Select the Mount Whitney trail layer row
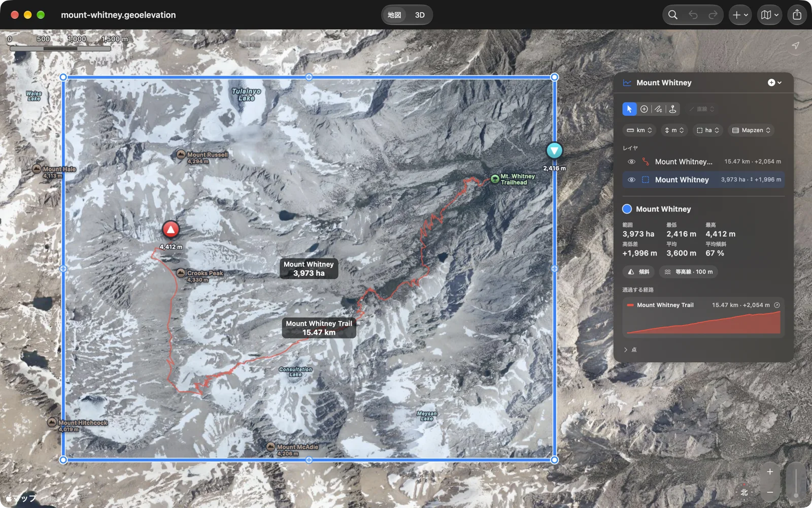The height and width of the screenshot is (508, 812). (703, 162)
